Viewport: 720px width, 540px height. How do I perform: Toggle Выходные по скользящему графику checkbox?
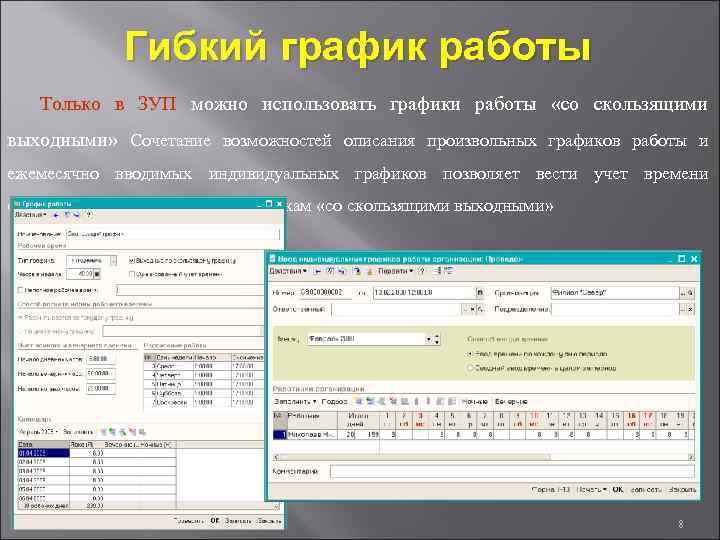[132, 260]
